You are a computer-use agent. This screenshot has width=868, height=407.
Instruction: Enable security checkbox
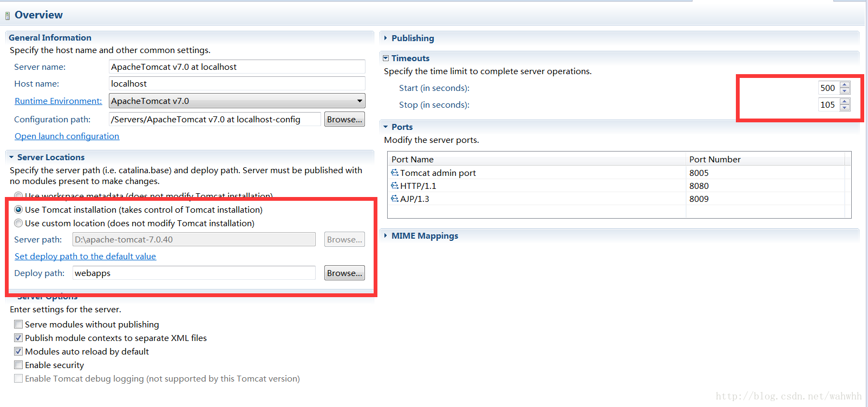(x=18, y=365)
